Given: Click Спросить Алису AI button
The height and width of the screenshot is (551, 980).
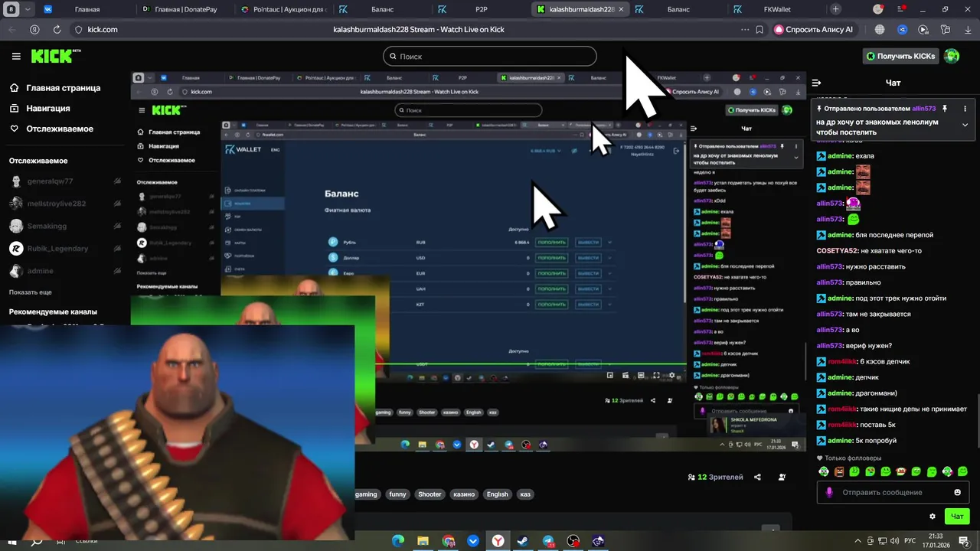Looking at the screenshot, I should [812, 29].
